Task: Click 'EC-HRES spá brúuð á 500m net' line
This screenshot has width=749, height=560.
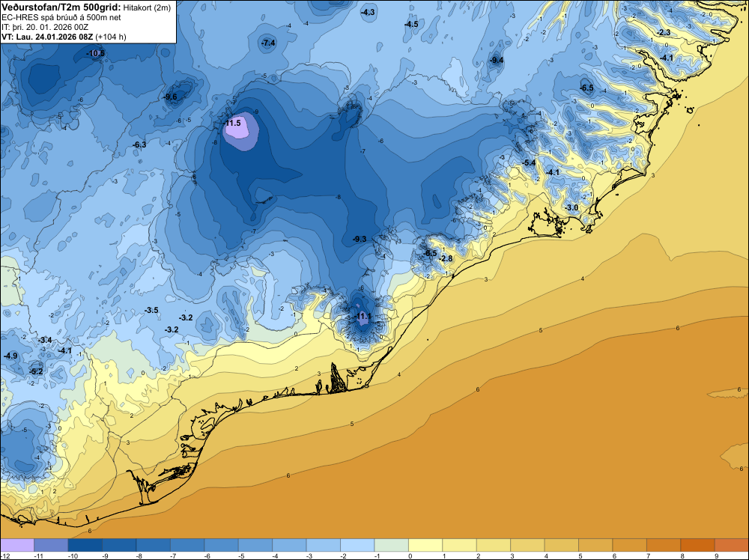Action: click(61, 17)
